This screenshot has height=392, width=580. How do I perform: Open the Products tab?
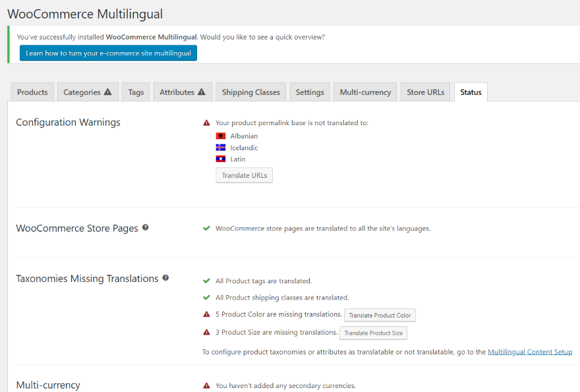click(x=32, y=92)
